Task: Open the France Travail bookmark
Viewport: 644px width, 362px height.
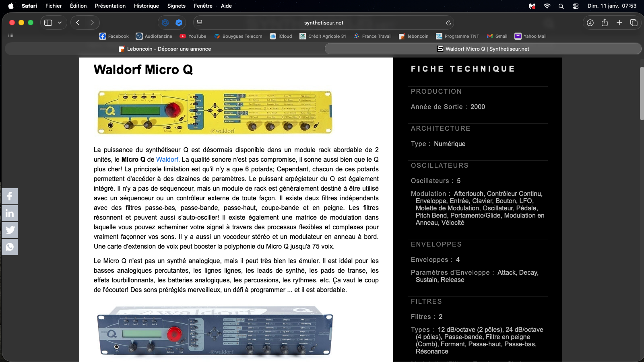Action: pos(372,36)
